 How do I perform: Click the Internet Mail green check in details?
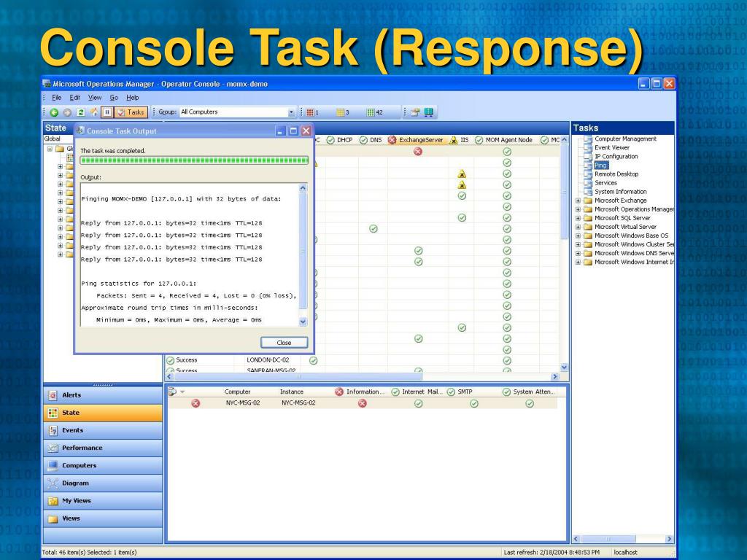point(418,403)
